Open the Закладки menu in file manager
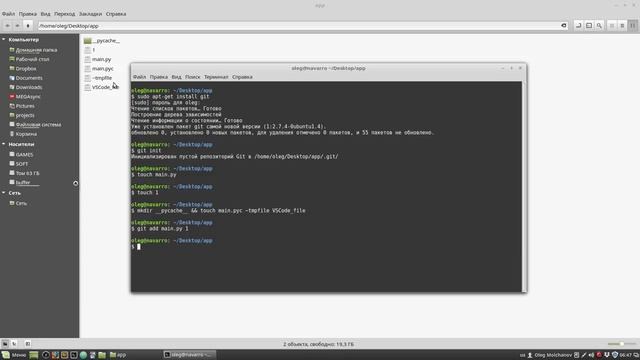 [x=90, y=14]
